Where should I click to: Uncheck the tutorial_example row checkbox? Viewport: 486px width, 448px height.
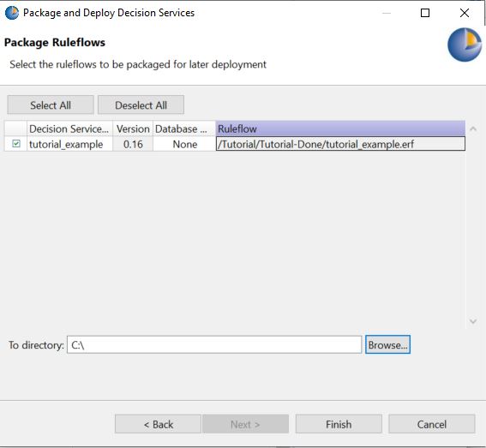pyautogui.click(x=16, y=144)
